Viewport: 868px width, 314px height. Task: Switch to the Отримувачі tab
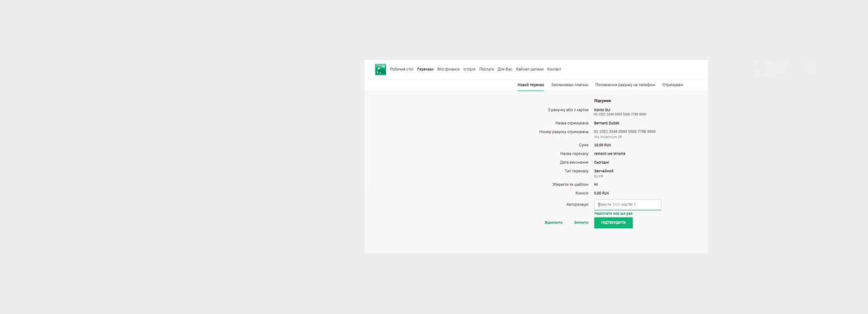click(672, 85)
